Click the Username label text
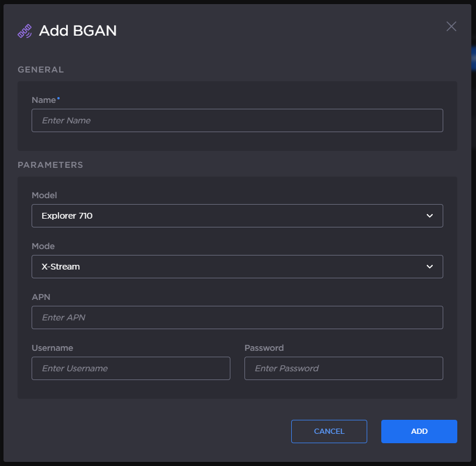The image size is (476, 466). [52, 348]
